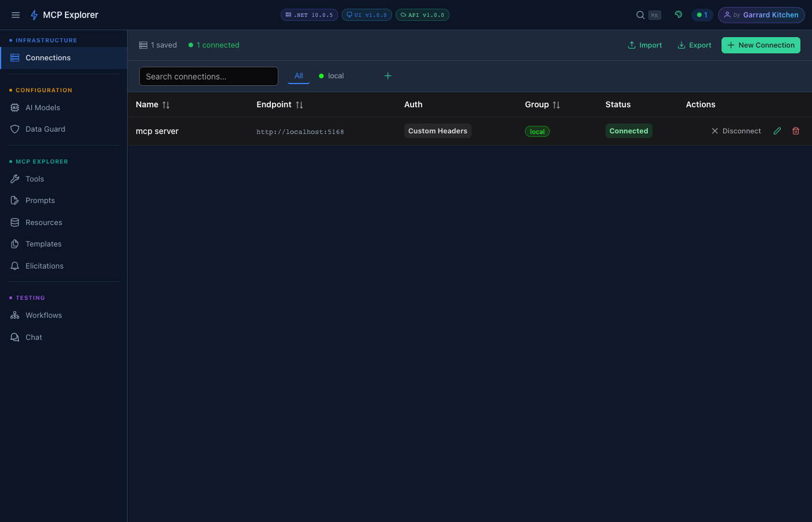The image size is (812, 522).
Task: Edit the mcp server connection via pencil icon
Action: (x=777, y=130)
